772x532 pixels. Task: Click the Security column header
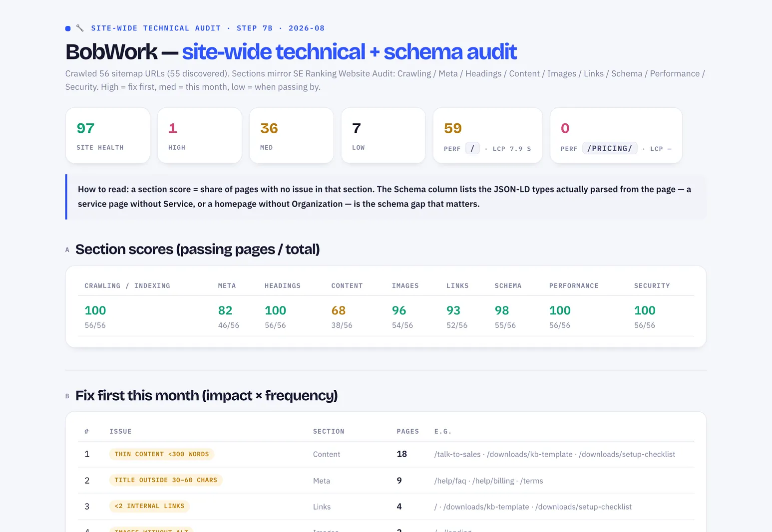coord(652,286)
